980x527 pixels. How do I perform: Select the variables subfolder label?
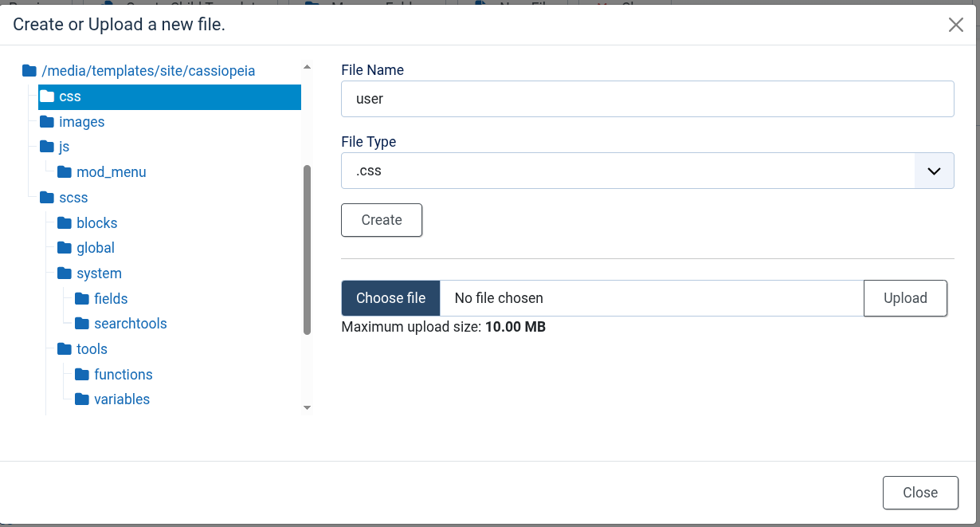point(122,399)
